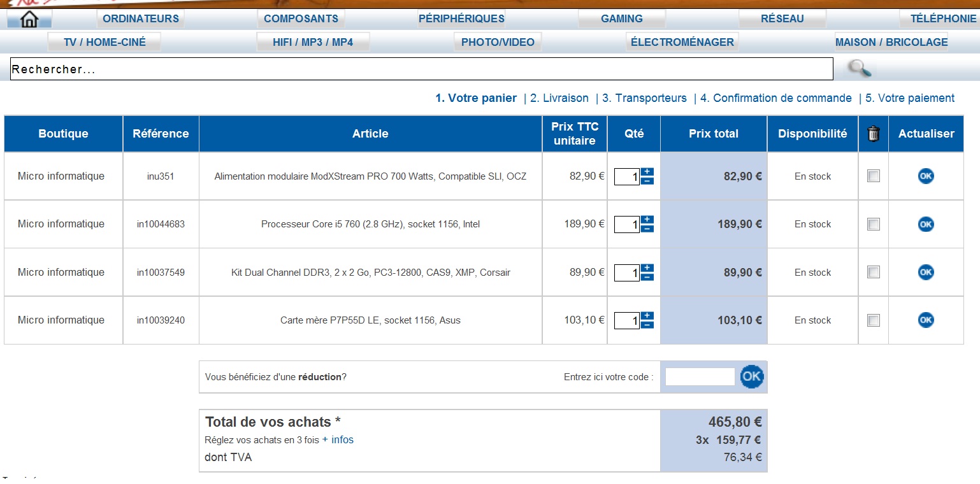Screen dimensions: 980x484
Task: Open the '+ infos' payment link
Action: point(338,440)
